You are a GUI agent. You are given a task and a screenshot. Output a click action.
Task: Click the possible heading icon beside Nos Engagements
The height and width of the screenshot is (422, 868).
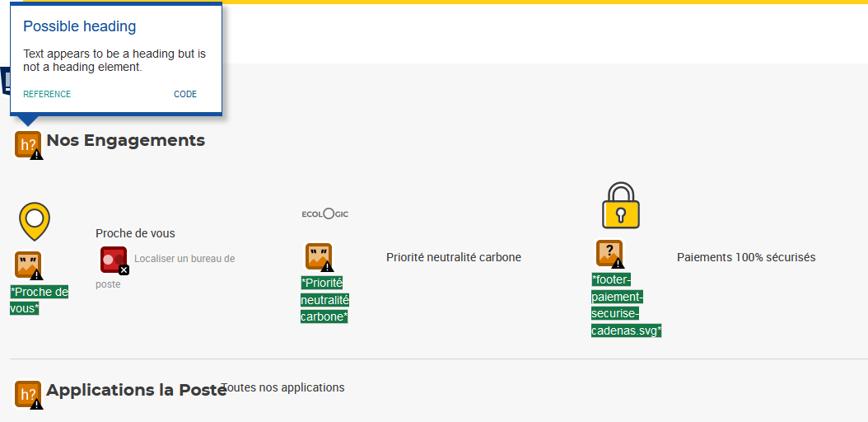28,144
